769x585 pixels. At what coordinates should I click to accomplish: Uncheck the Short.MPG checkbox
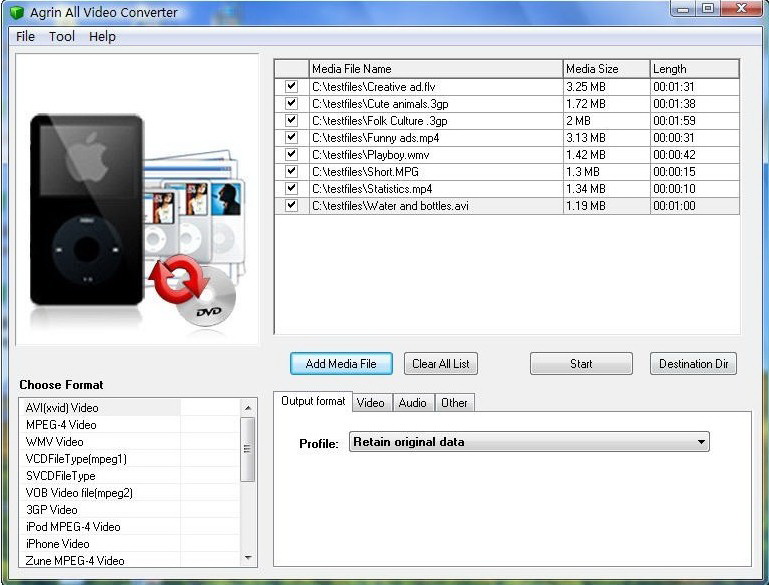[291, 171]
